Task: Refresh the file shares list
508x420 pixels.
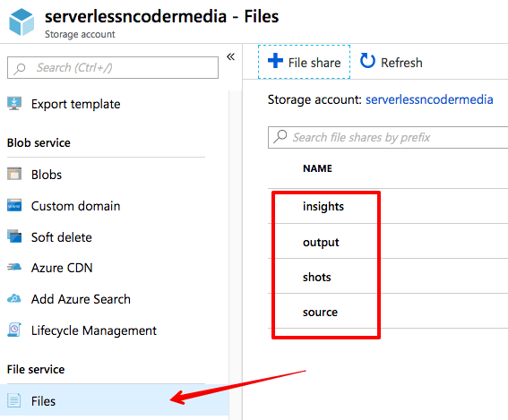Action: coord(391,62)
